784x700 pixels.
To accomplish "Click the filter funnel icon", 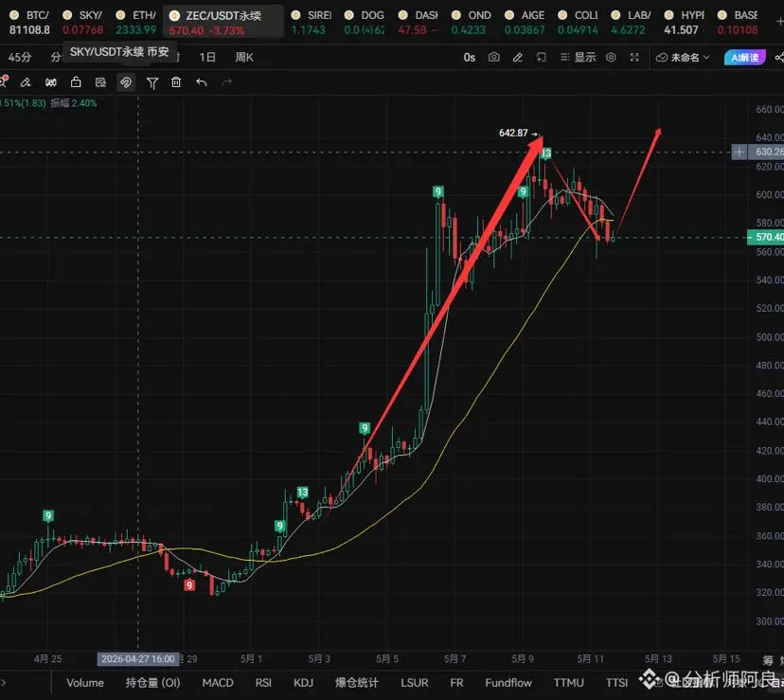I will 152,83.
